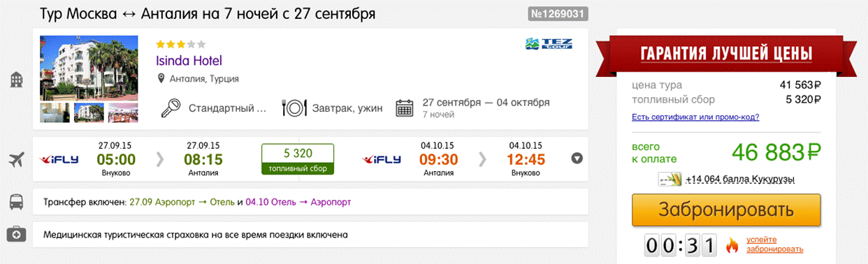The width and height of the screenshot is (868, 264).
Task: Click the medical insurance briefcase icon
Action: 16,235
